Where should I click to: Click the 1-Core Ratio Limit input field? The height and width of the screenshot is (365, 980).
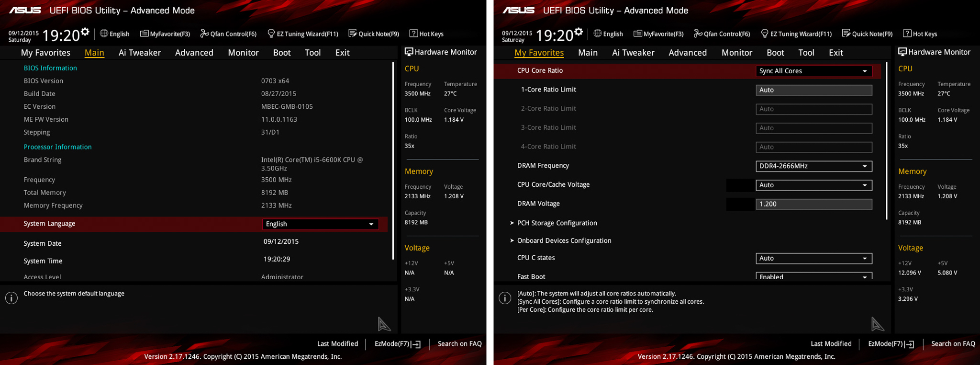click(x=814, y=90)
